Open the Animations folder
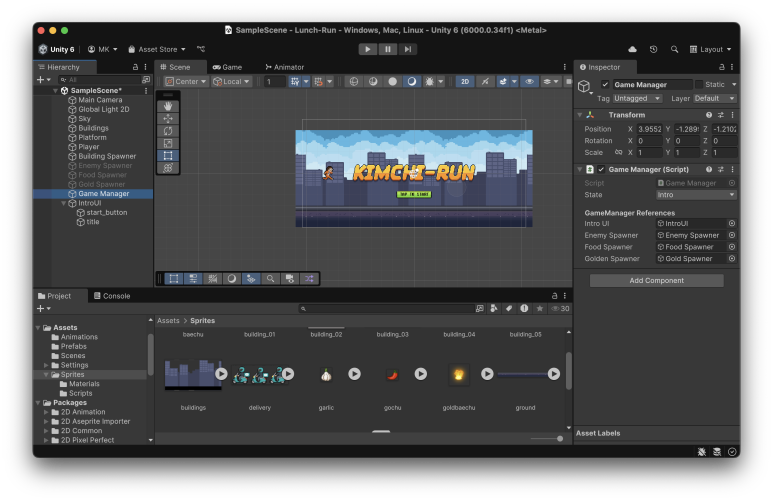 [79, 337]
